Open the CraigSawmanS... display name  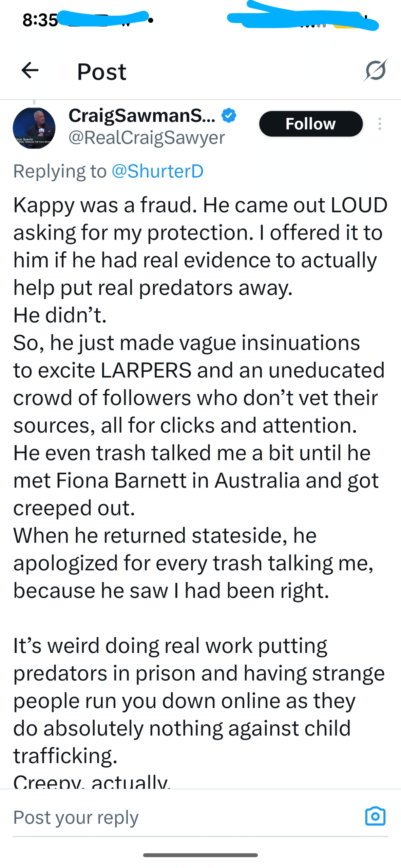pos(142,116)
